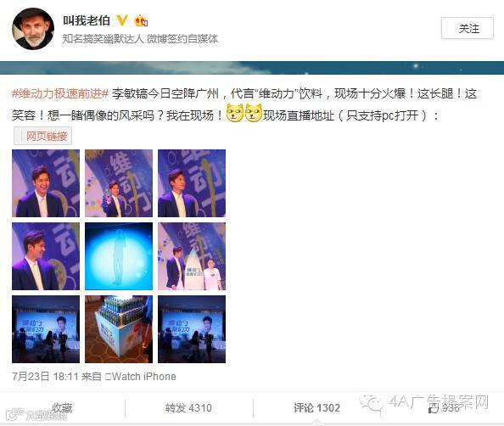Click the post timestamp 7月23日 18:11
The width and height of the screenshot is (504, 426).
tap(45, 376)
